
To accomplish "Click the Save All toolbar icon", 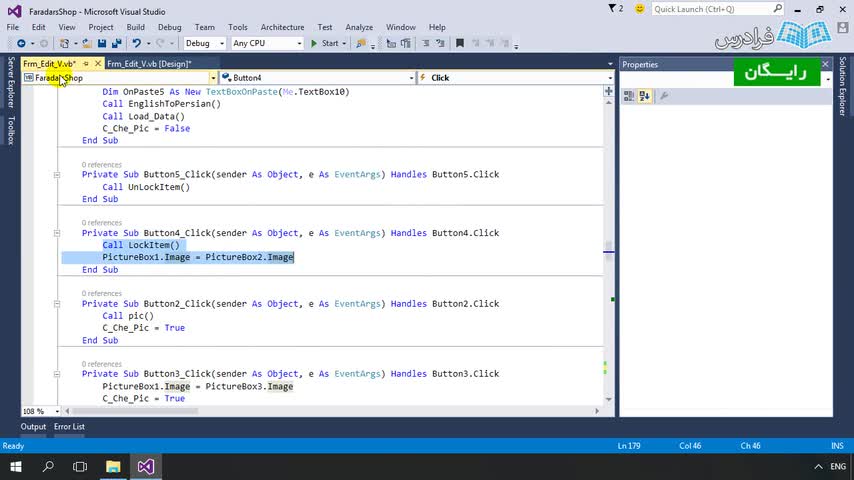I will click(117, 43).
